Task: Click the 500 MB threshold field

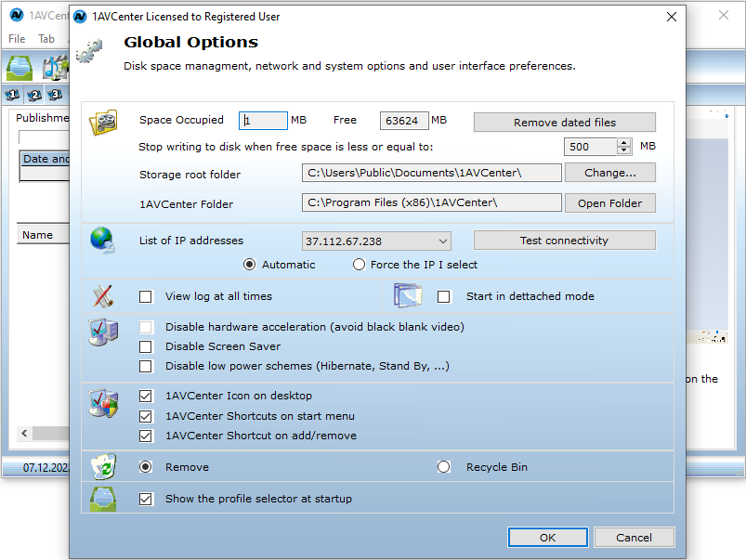Action: 591,147
